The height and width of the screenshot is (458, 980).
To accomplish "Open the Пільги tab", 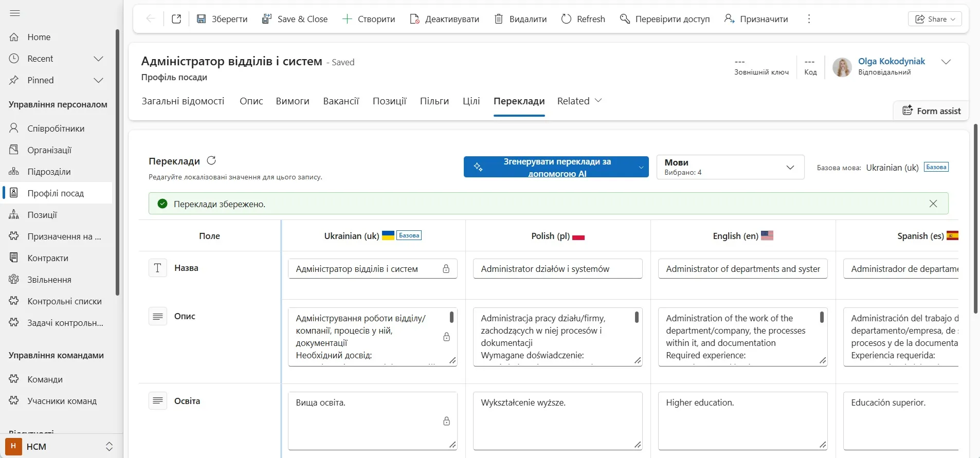I will pyautogui.click(x=434, y=101).
